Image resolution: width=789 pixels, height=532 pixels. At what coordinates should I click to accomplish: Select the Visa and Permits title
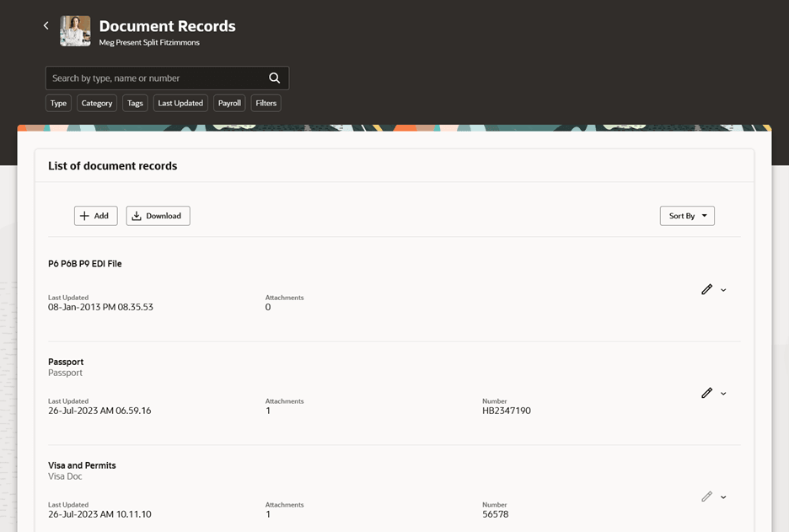click(82, 465)
